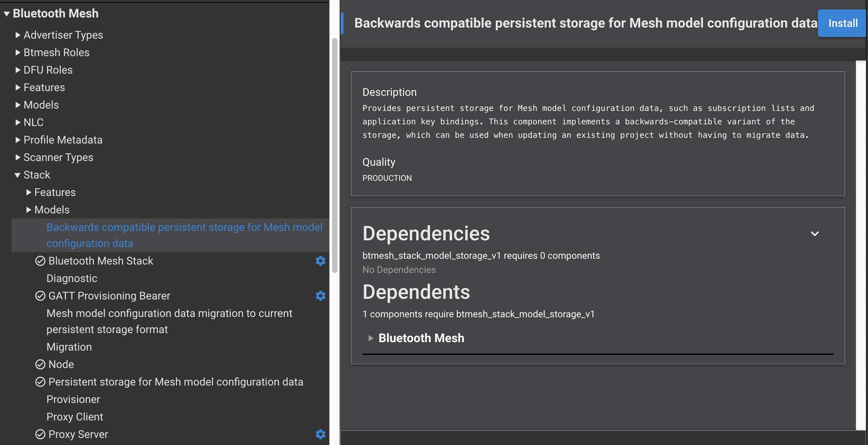This screenshot has height=445, width=868.
Task: Select the Proxy Server component
Action: pyautogui.click(x=78, y=434)
